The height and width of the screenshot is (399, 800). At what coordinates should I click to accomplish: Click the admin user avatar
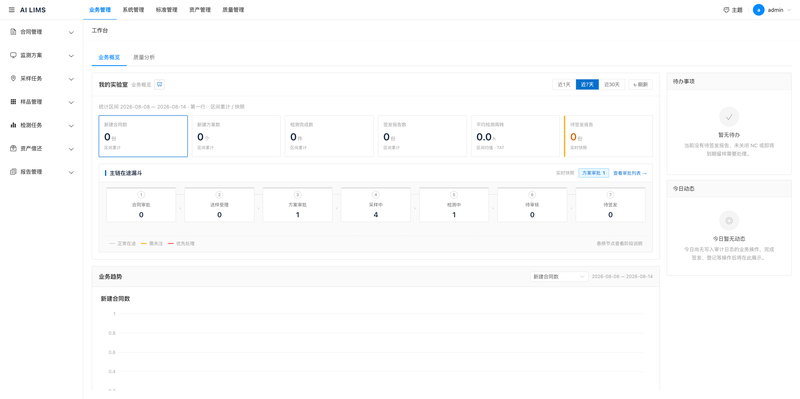click(x=759, y=10)
